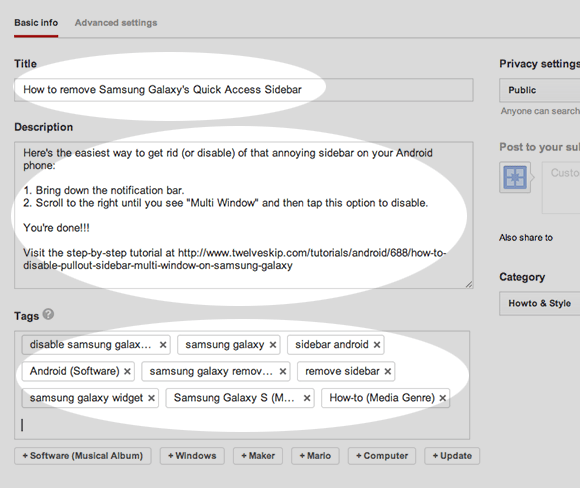
Task: Click the channel avatar icon under Post
Action: 515,177
